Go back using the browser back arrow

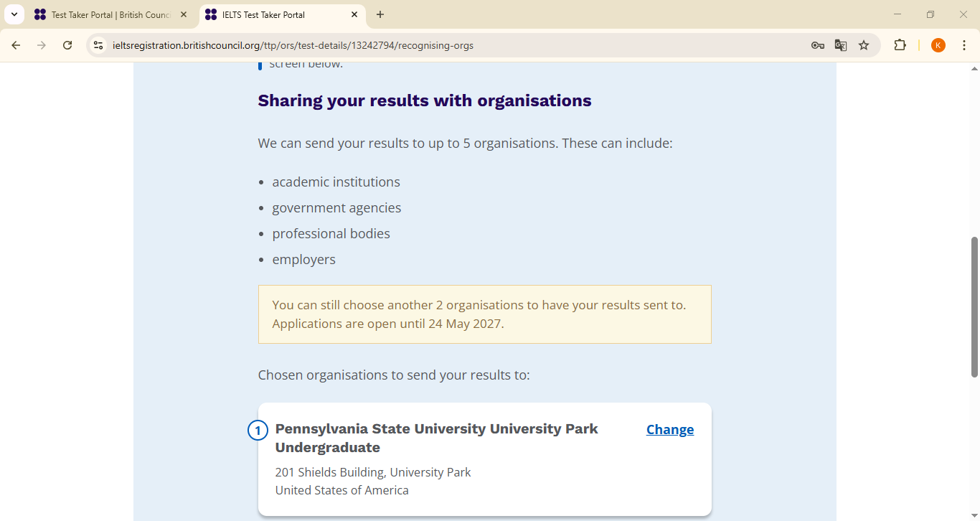(16, 45)
